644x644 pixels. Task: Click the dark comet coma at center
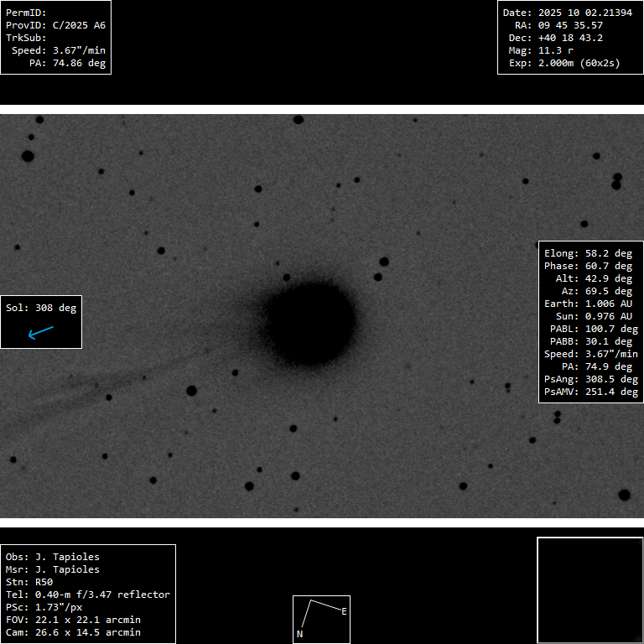309,323
